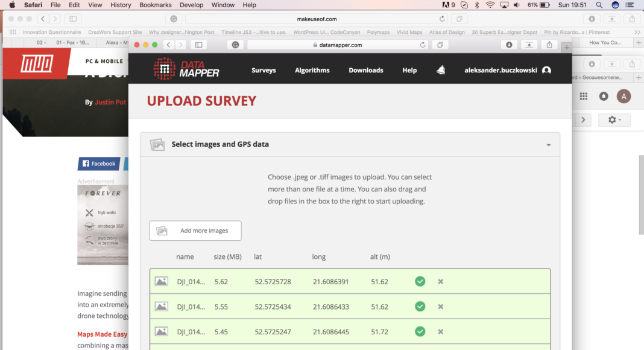Click the download icon in front Safari toolbar
The height and width of the screenshot is (350, 644).
tap(509, 45)
